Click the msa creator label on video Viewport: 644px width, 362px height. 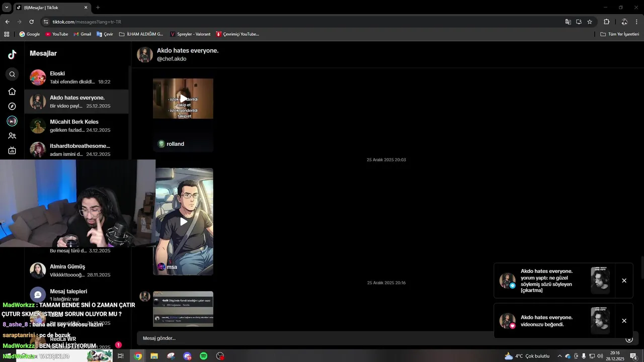172,267
